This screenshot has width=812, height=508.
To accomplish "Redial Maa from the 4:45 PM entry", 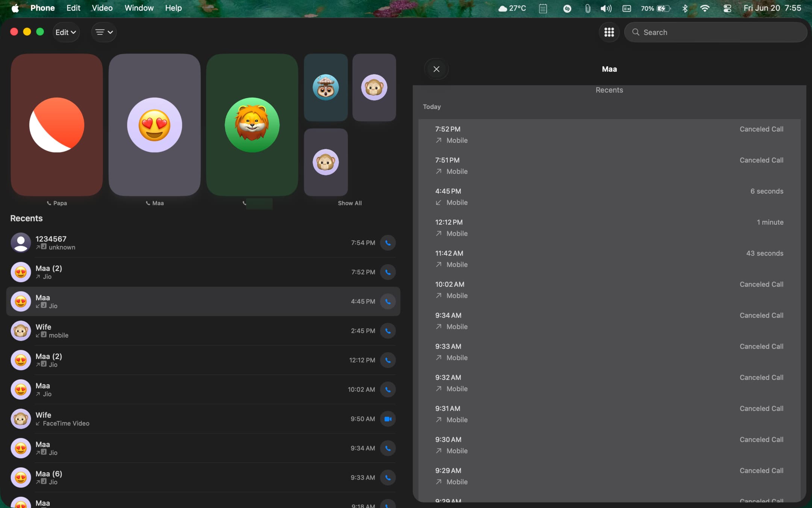I will [388, 301].
